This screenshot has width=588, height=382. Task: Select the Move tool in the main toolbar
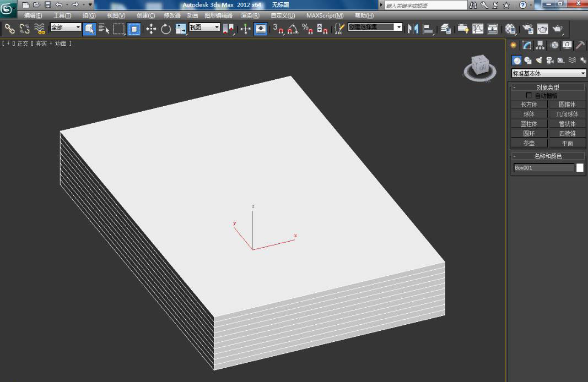151,29
